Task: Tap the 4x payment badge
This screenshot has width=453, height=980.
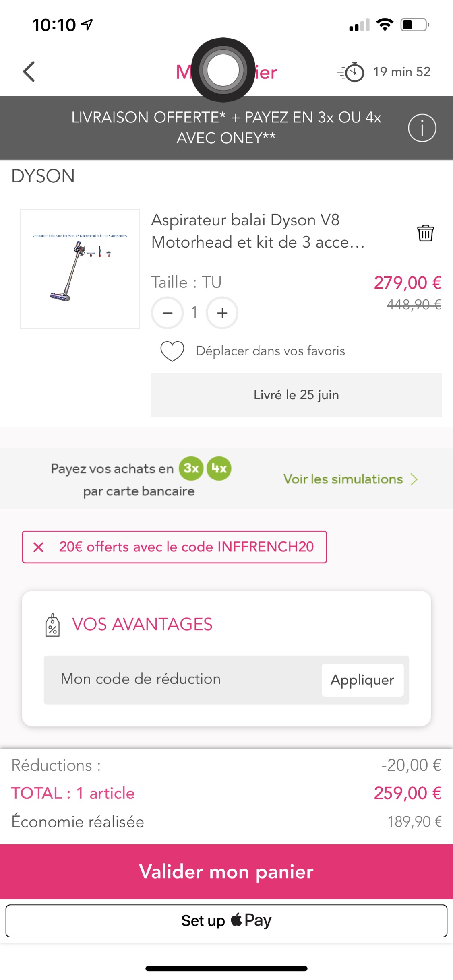Action: (x=219, y=468)
